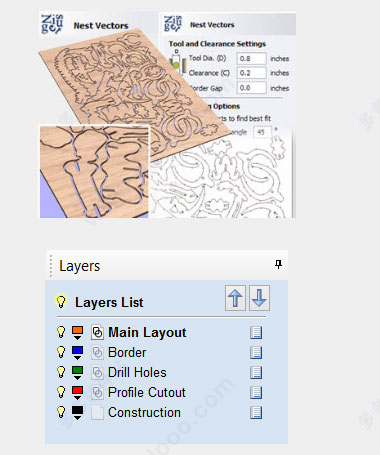Open the Main Layout layer sheet icon
The width and height of the screenshot is (380, 455).
(x=256, y=333)
